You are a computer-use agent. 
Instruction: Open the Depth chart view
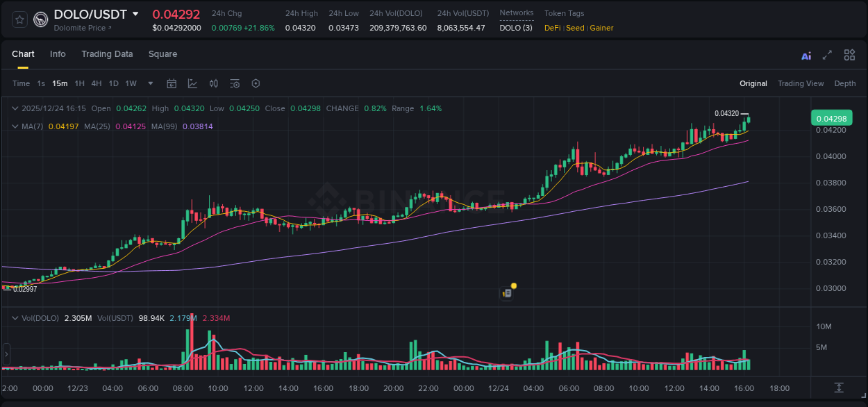coord(845,83)
